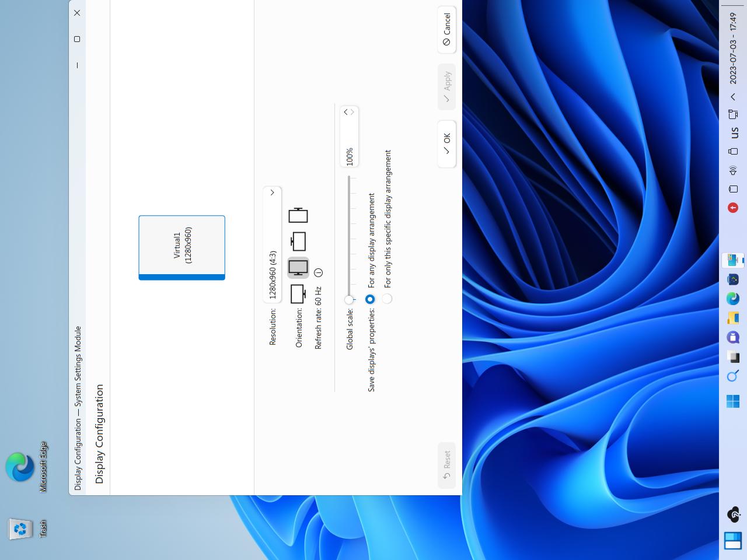Open the volume tray icon
The height and width of the screenshot is (560, 747).
coord(733,170)
